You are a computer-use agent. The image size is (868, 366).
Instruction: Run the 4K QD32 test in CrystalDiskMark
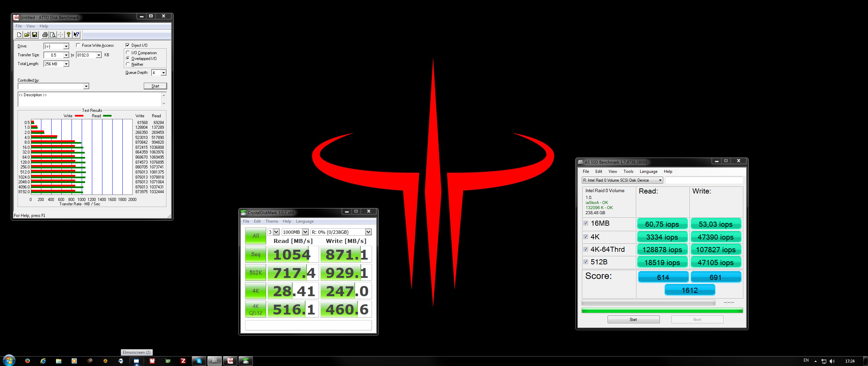coord(256,309)
